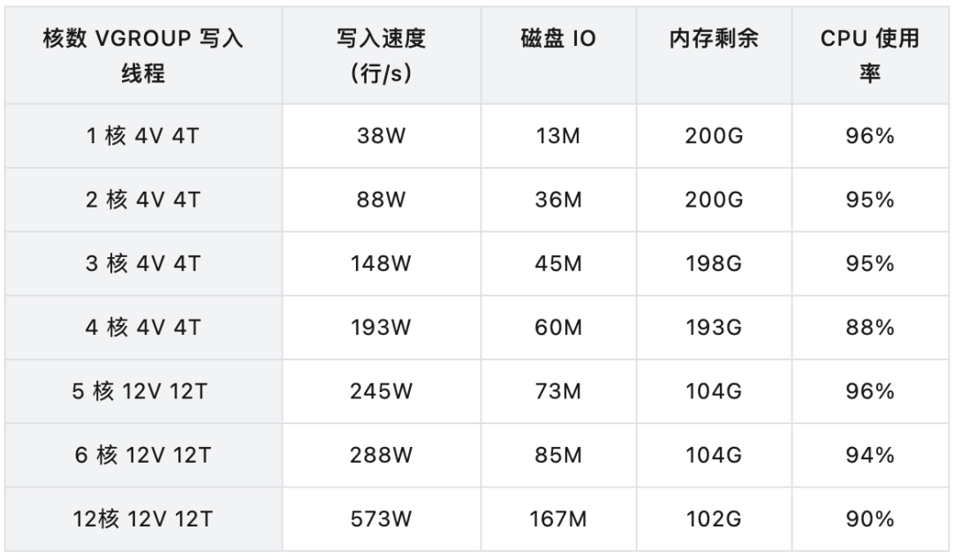Click the 36M disk IO cell
The image size is (954, 560).
tap(558, 200)
